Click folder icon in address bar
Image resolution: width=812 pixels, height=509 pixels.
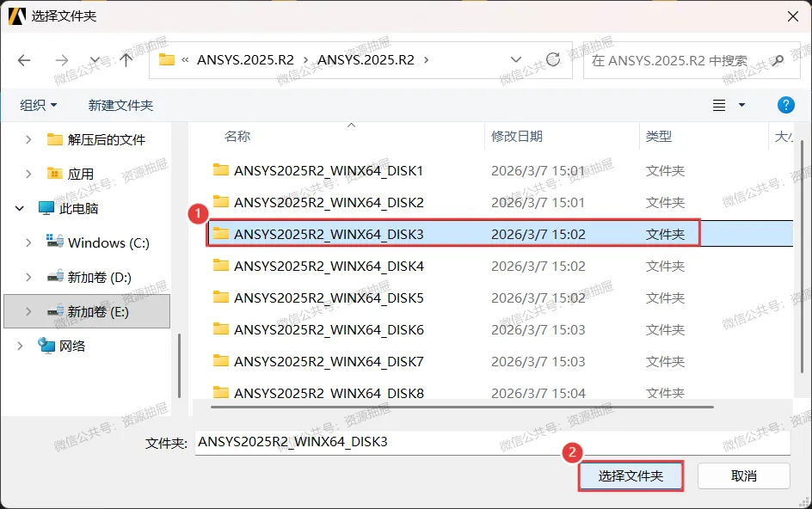pyautogui.click(x=167, y=59)
